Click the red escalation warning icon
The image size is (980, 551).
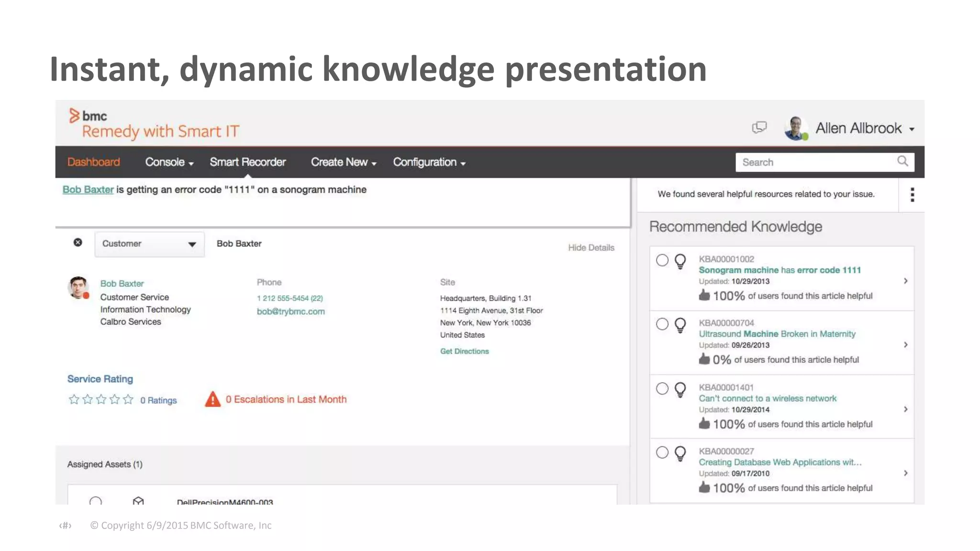[213, 399]
